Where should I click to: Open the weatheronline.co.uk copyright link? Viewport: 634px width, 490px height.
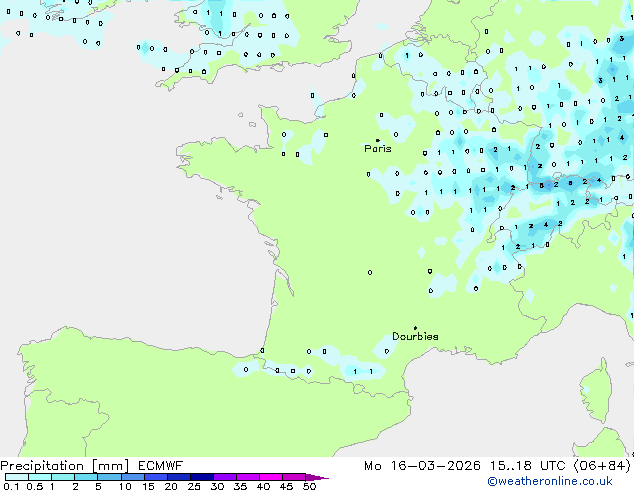tap(550, 481)
